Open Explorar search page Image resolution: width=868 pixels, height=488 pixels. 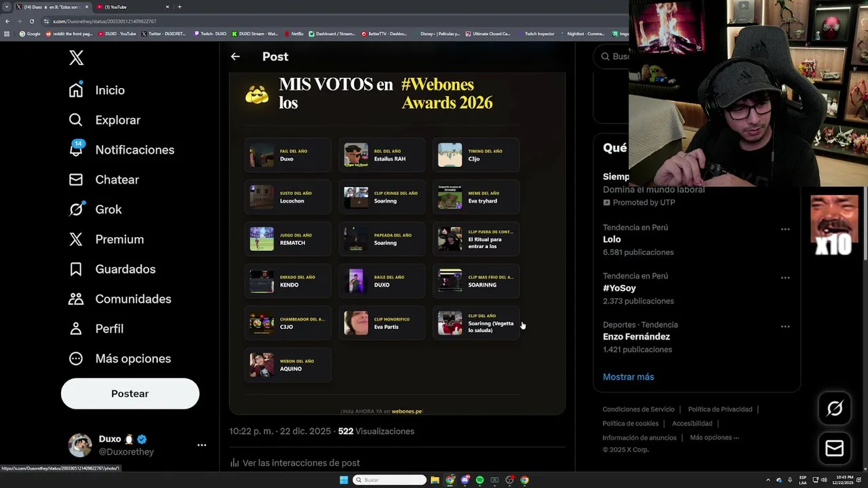[104, 120]
